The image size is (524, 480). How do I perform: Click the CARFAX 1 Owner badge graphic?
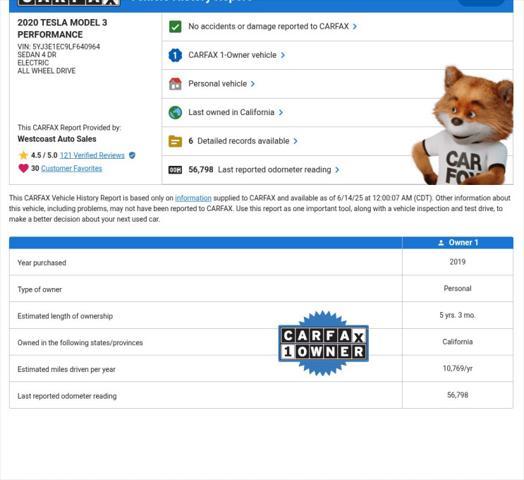323,343
